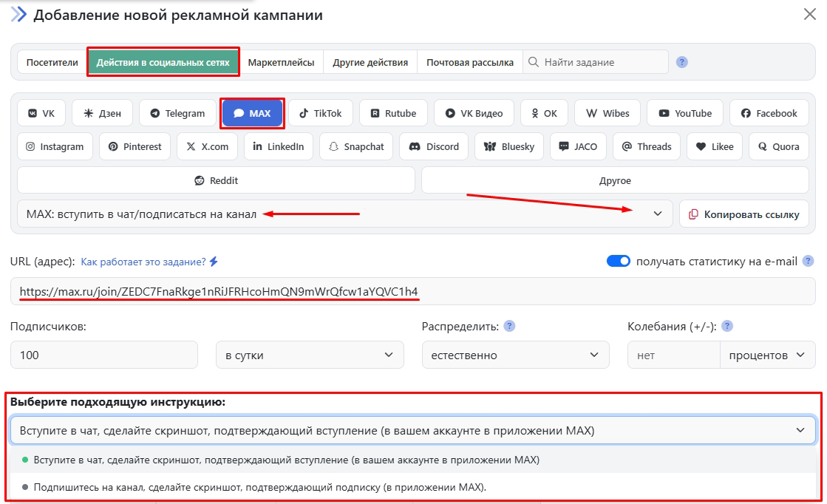Open the 'Как работает это задание?' link
The height and width of the screenshot is (504, 827).
(x=143, y=262)
